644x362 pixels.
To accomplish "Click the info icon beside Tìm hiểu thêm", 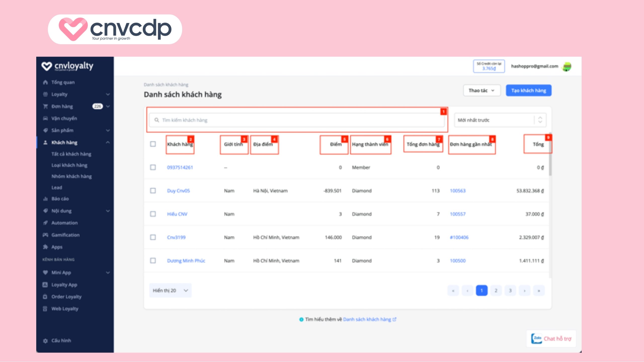I will pyautogui.click(x=301, y=320).
